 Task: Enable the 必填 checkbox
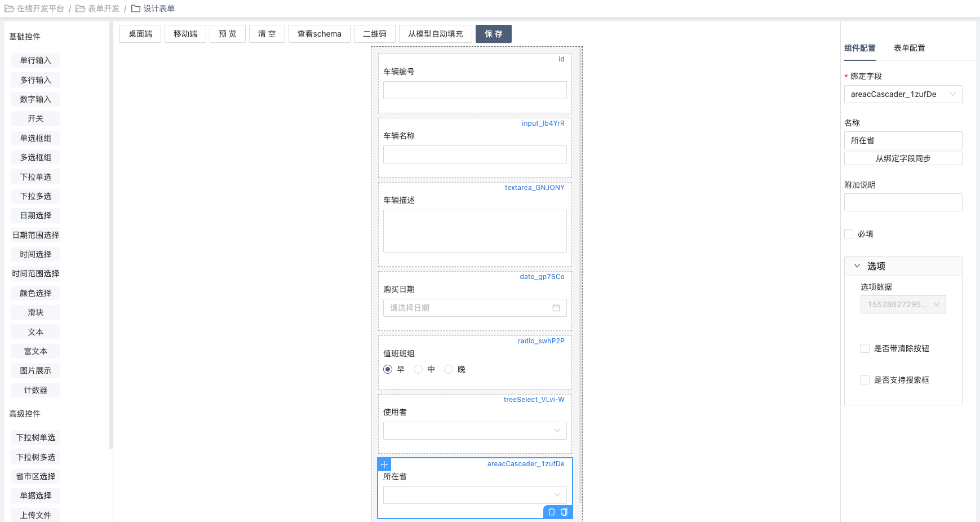coord(849,234)
